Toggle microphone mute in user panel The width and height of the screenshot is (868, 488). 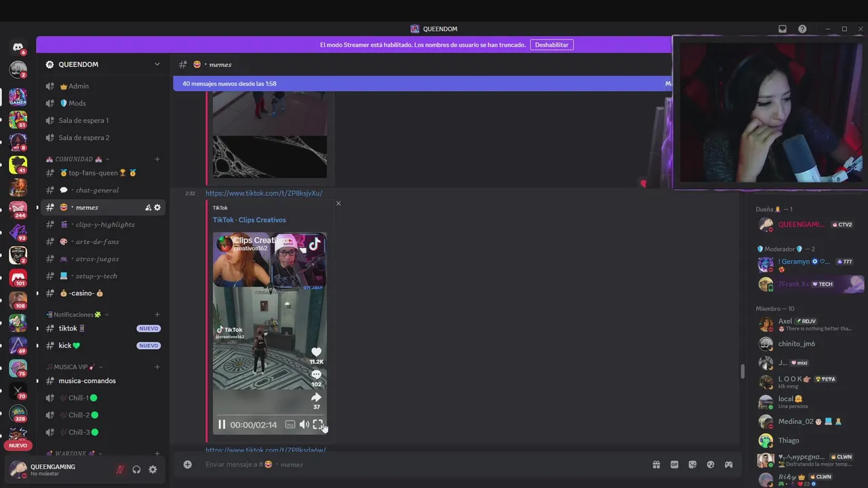120,470
